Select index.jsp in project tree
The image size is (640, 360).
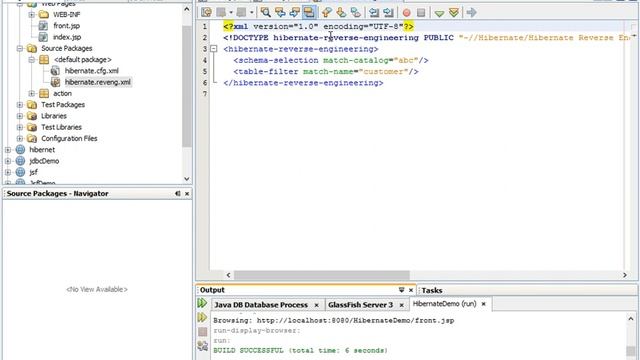coord(67,37)
